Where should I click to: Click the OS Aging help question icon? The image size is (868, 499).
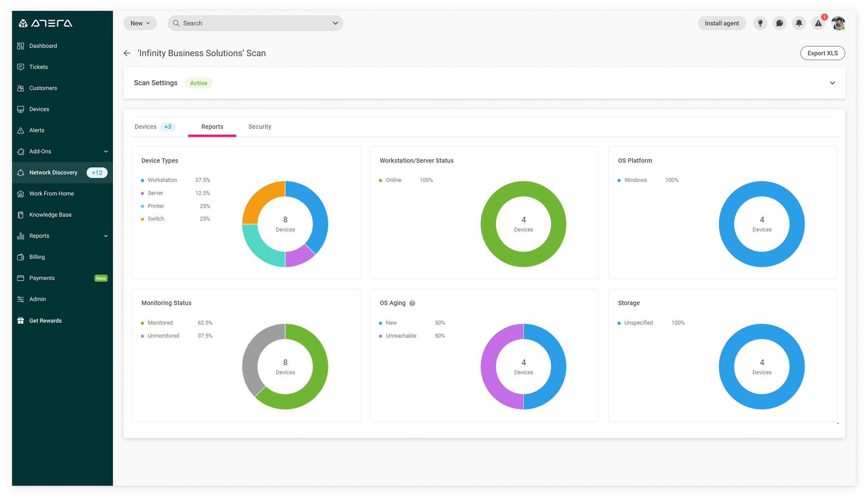412,303
